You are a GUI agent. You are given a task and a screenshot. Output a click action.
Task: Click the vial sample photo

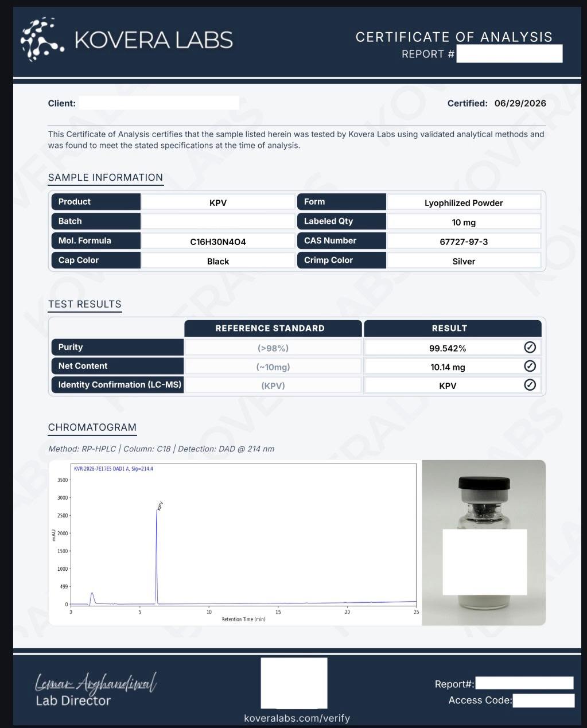[484, 542]
